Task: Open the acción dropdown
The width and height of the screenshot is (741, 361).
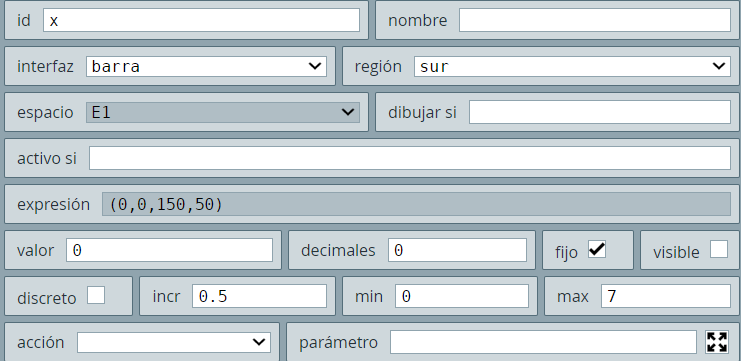Action: pyautogui.click(x=174, y=342)
